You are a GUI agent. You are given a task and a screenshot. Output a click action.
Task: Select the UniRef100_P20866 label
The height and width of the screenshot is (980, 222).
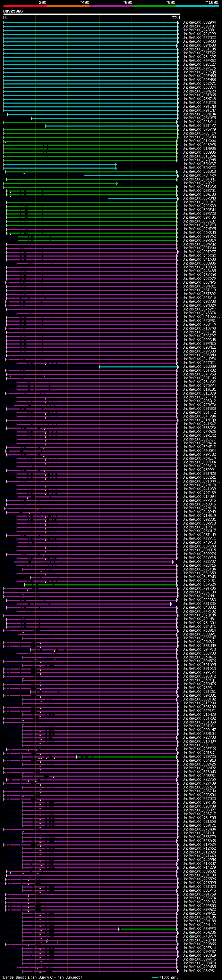tap(199, 944)
